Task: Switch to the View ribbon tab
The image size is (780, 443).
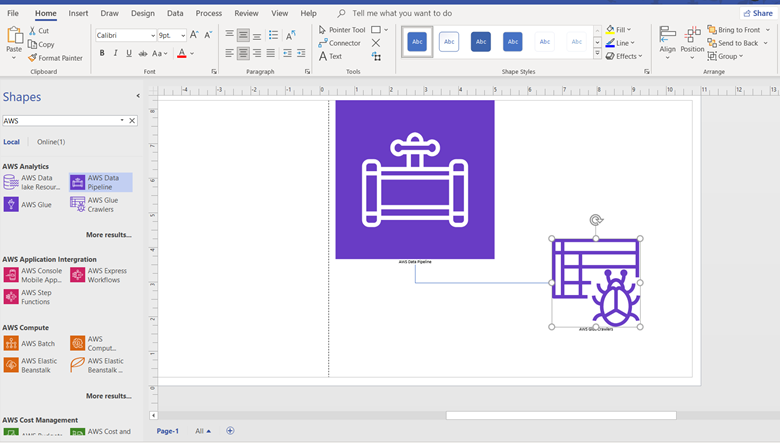Action: [x=279, y=13]
